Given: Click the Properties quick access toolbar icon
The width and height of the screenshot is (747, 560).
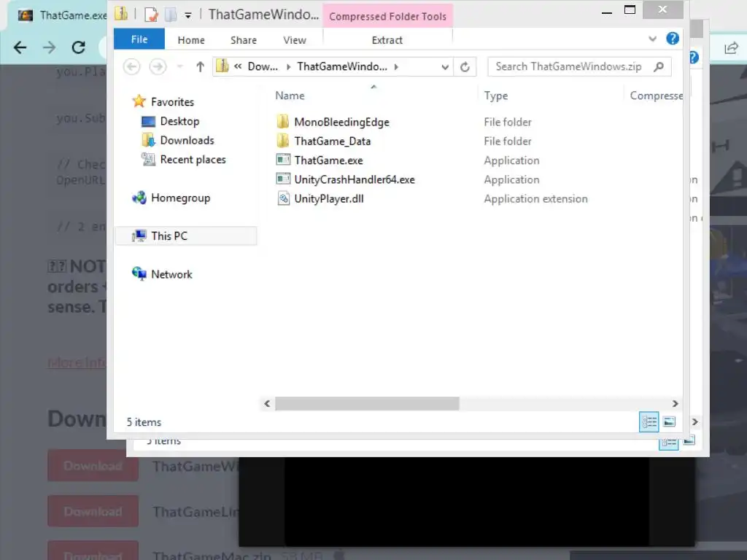Looking at the screenshot, I should point(151,15).
